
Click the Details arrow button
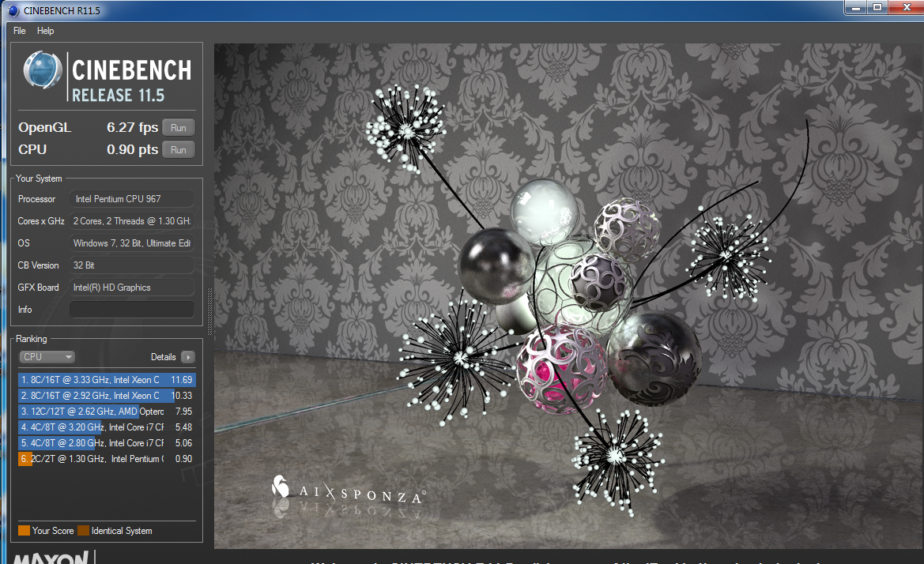click(188, 357)
